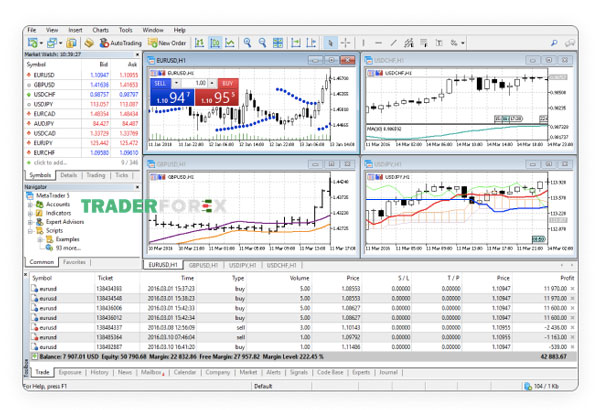Select the EURUSD row in Market Watch
Viewport: 600px width, 410px height.
82,75
